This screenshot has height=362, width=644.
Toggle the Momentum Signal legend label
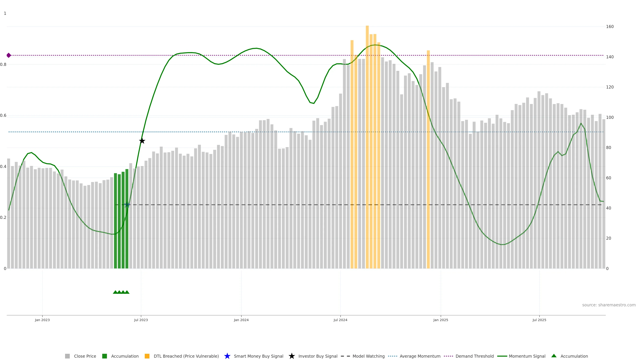pyautogui.click(x=527, y=356)
